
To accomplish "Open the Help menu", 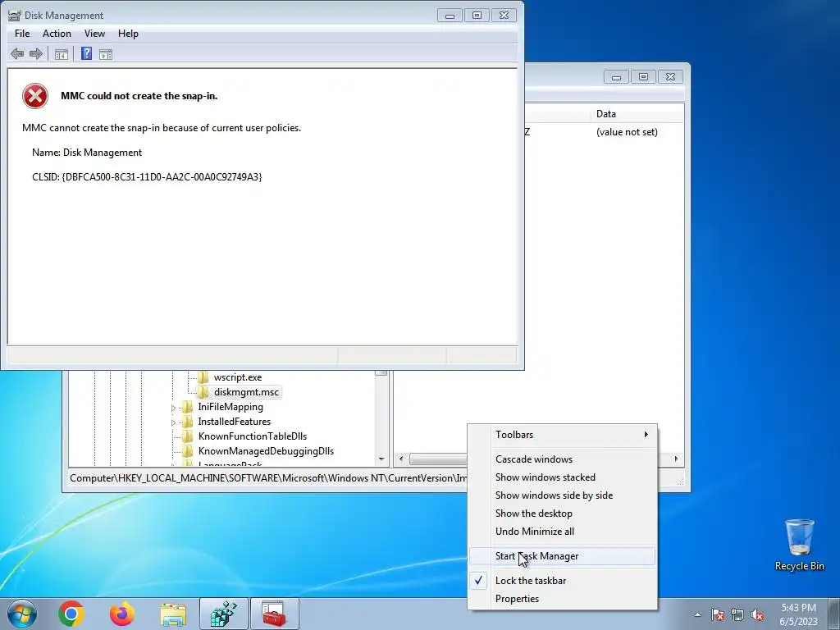I will (128, 33).
